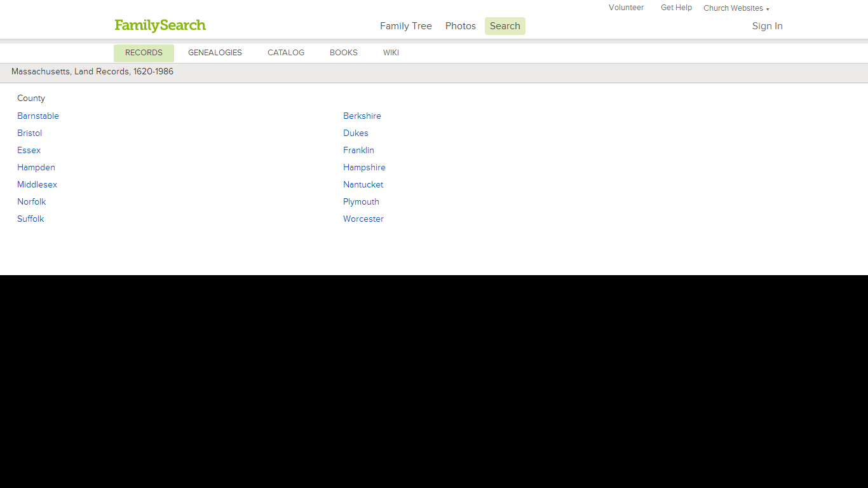Open the Catalog tab
The width and height of the screenshot is (868, 488).
coord(286,53)
